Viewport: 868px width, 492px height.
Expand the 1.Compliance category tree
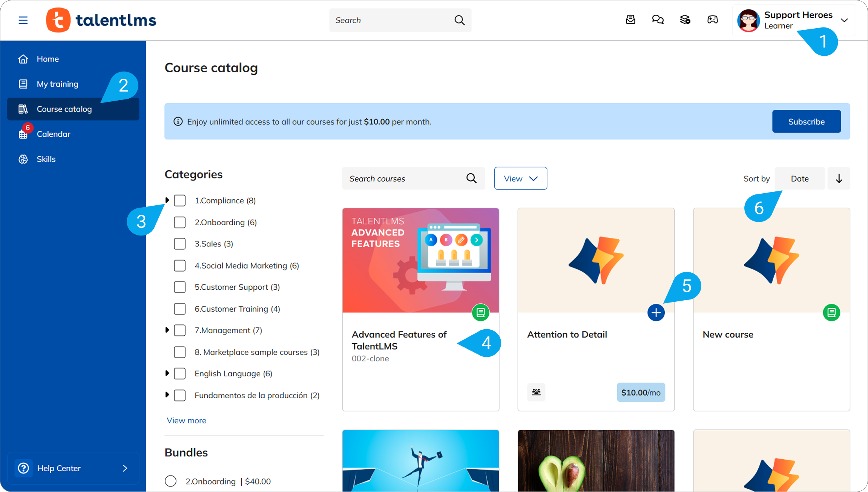point(167,200)
